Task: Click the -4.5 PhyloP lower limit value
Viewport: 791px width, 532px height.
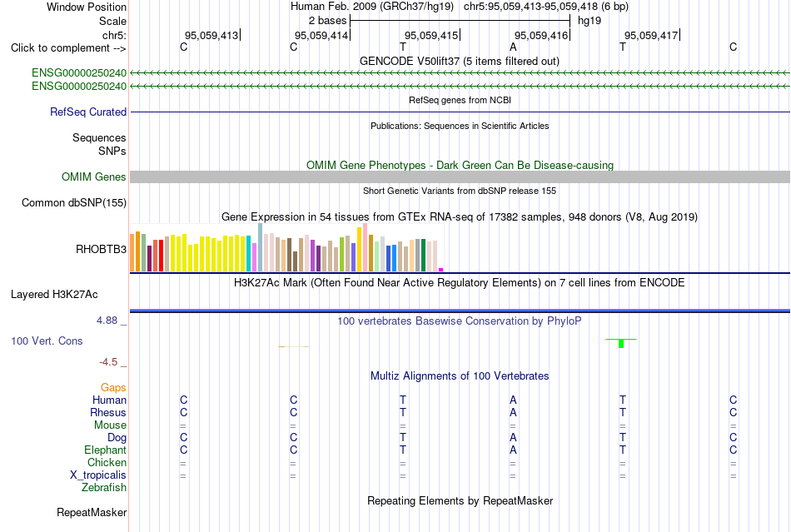Action: click(108, 362)
